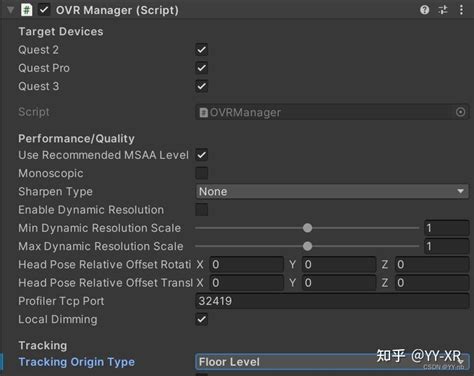Click Max Dynamic Resolution Scale slider handle

tap(307, 246)
